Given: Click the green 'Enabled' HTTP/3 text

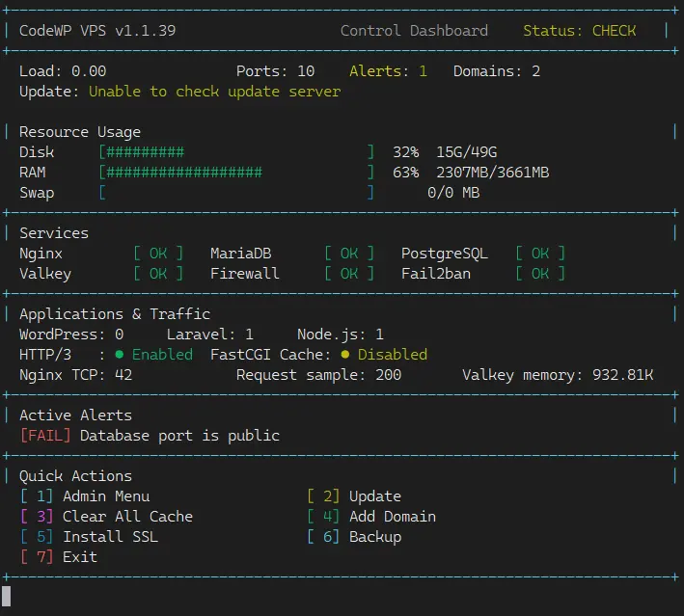Looking at the screenshot, I should coord(162,355).
